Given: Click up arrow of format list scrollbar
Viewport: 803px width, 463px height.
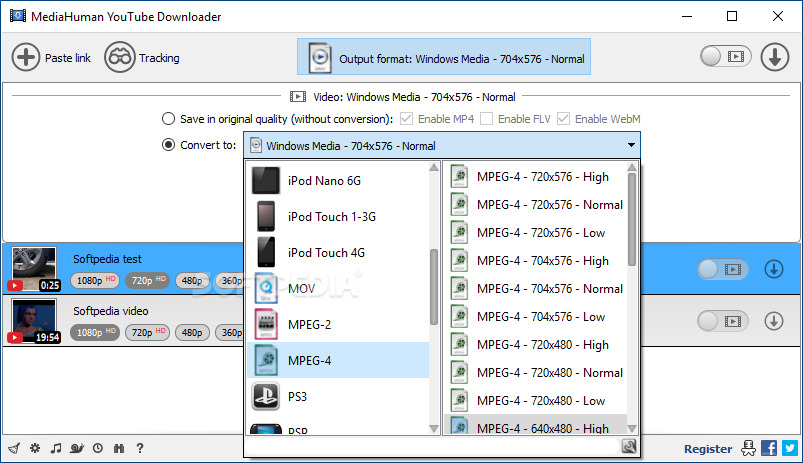Looking at the screenshot, I should (x=434, y=167).
